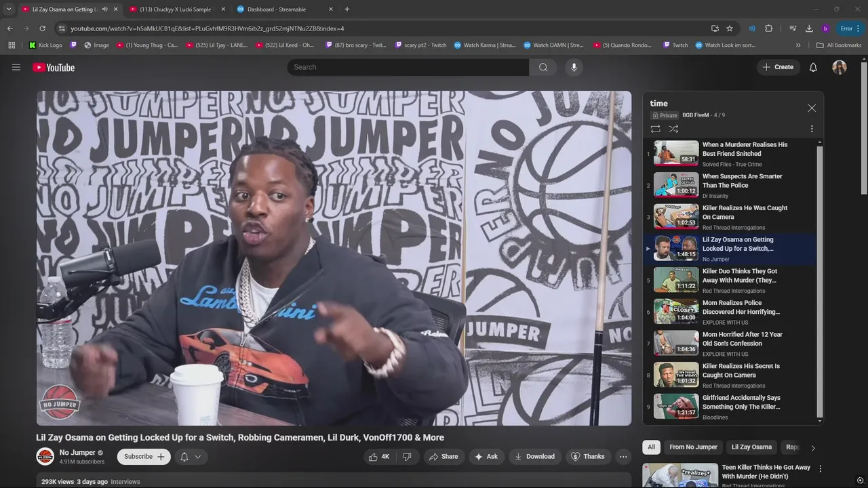
Task: Expand the notification bell dropdown for channel
Action: (191, 457)
